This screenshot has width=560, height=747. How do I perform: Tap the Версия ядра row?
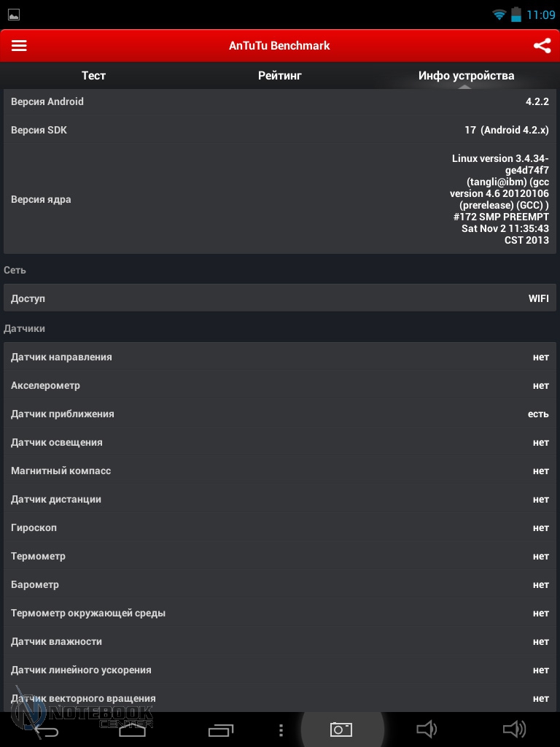pos(280,199)
